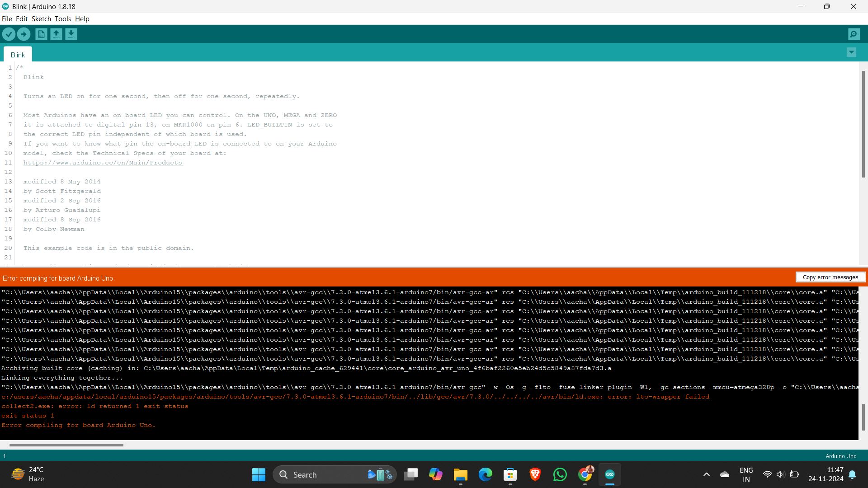
Task: Click the 'by Colby Newman' comment line
Action: click(54, 229)
